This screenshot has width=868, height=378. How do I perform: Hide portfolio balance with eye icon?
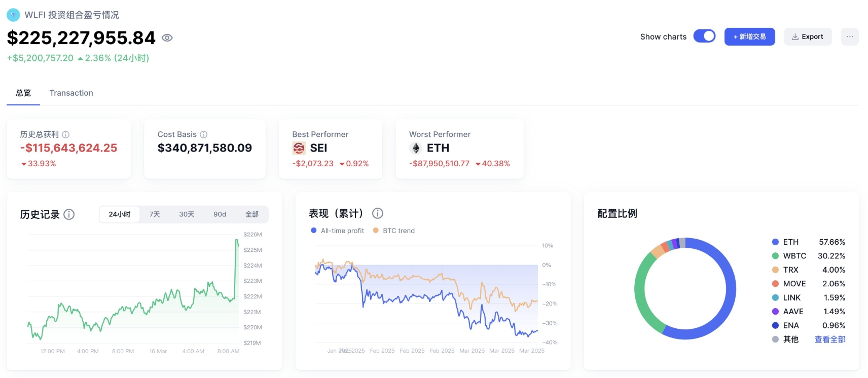tap(167, 38)
